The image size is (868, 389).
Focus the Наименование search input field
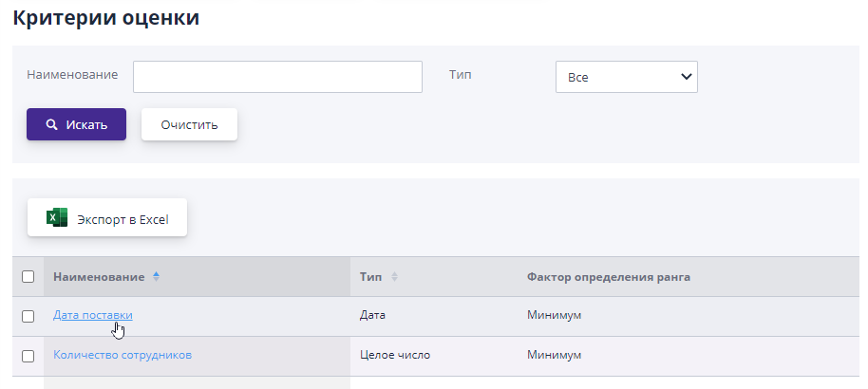tap(277, 77)
